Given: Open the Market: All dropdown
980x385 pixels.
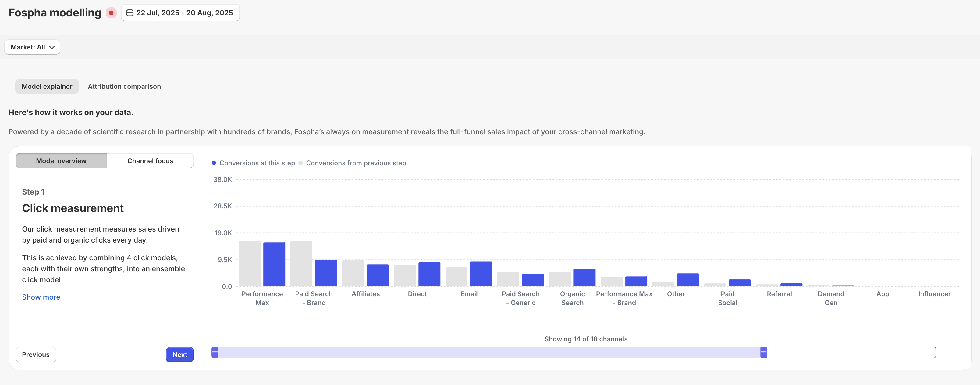Looking at the screenshot, I should coord(32,47).
